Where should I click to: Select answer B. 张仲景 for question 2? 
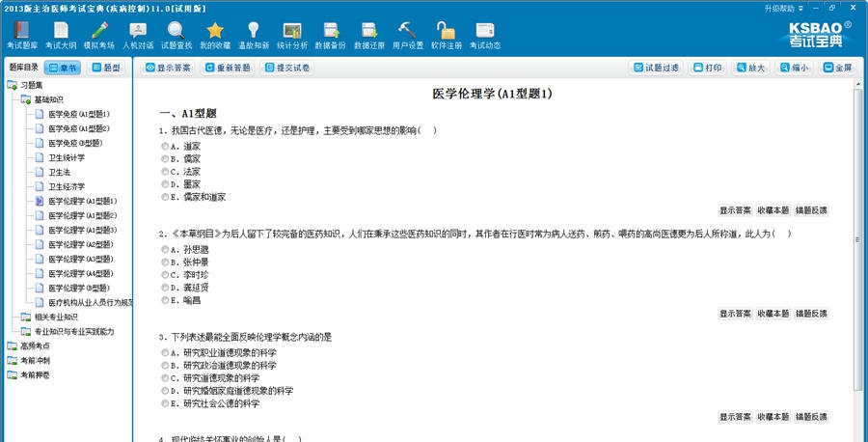164,262
